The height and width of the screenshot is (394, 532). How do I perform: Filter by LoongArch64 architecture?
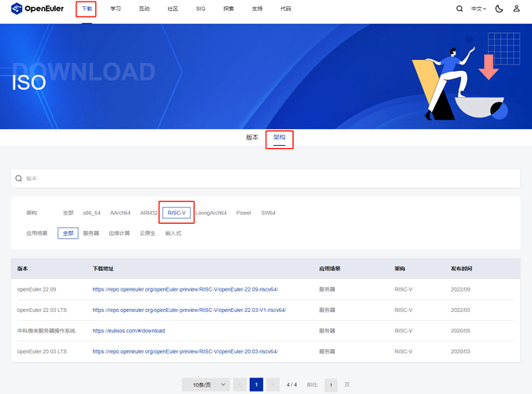[x=210, y=213]
